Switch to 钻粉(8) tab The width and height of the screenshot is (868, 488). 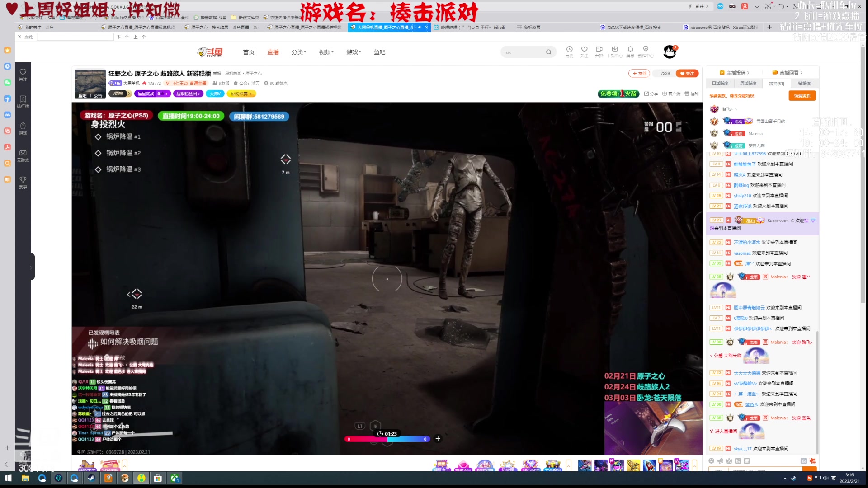[804, 84]
